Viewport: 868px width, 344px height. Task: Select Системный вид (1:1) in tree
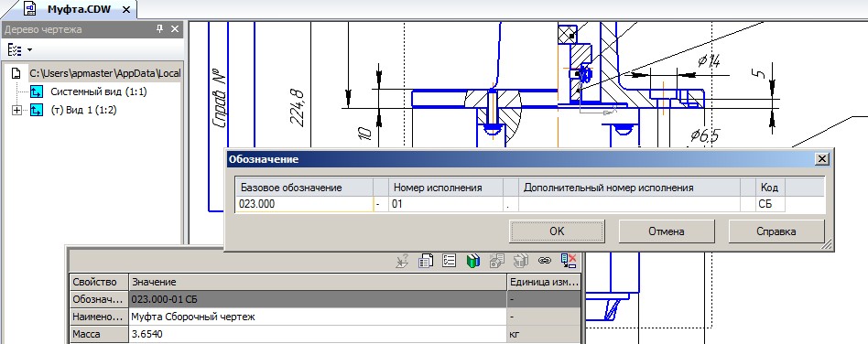(99, 91)
